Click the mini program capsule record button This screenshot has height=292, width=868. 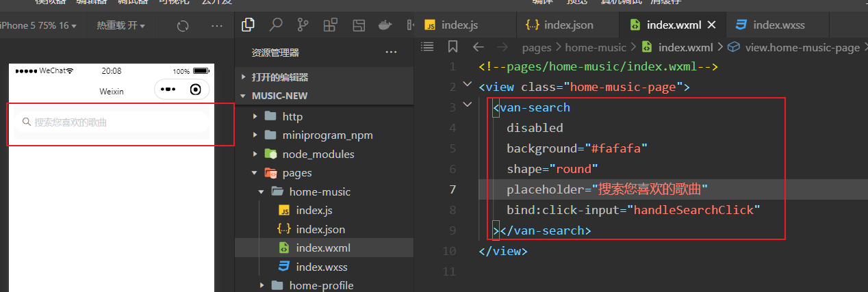coord(196,90)
